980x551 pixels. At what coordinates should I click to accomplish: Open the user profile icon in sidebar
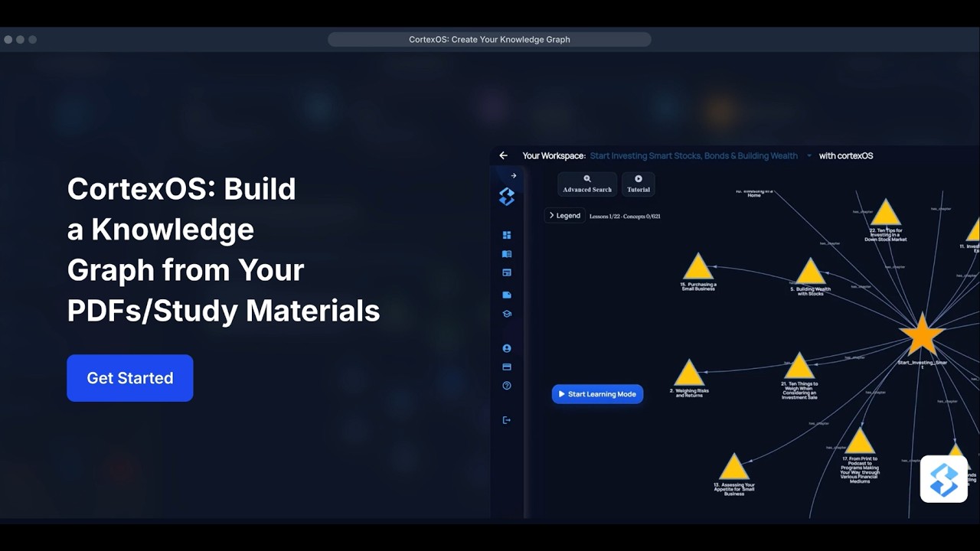point(506,348)
